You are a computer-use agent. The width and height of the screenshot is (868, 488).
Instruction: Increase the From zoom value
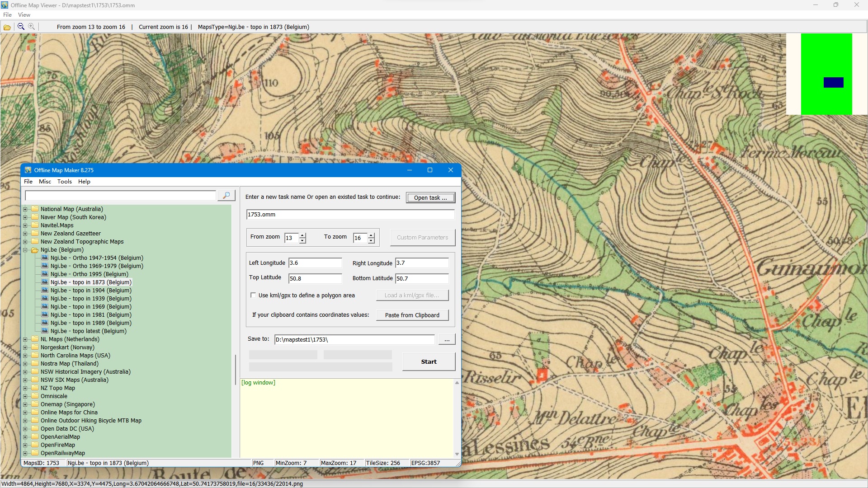pos(302,235)
